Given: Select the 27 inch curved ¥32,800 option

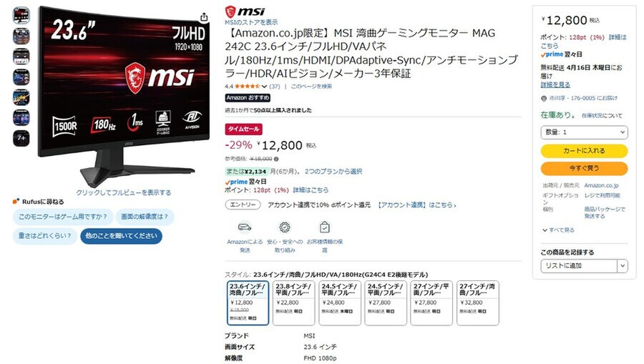Looking at the screenshot, I should [478, 302].
